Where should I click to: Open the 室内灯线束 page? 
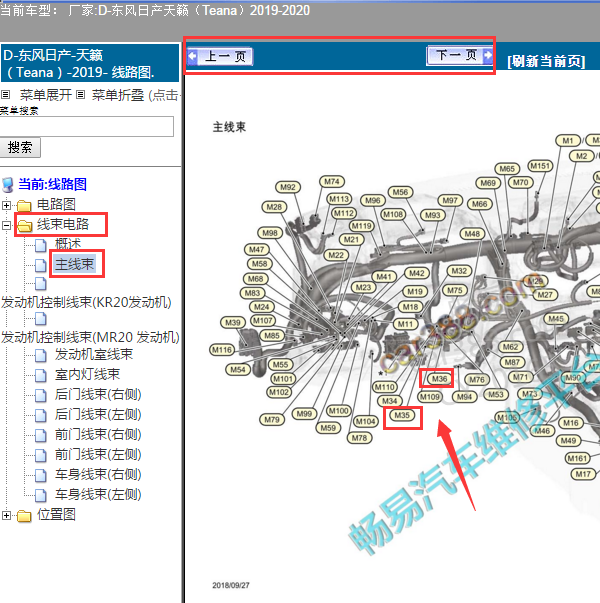[x=87, y=374]
